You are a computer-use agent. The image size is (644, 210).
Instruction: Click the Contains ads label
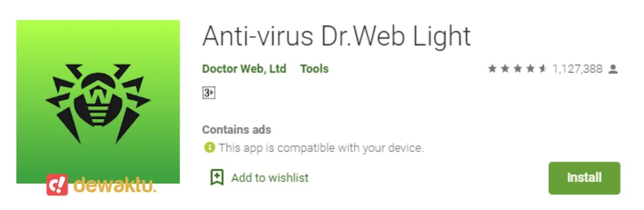(236, 130)
